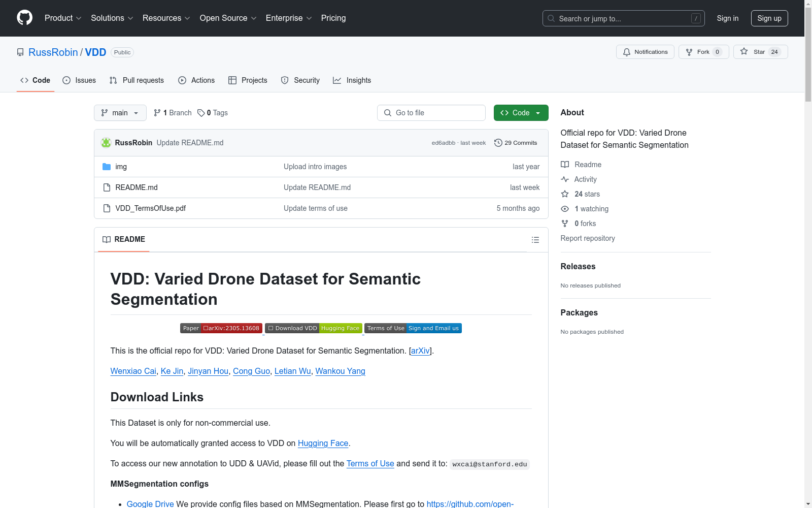Click the Sign up button
The image size is (812, 508).
point(769,18)
